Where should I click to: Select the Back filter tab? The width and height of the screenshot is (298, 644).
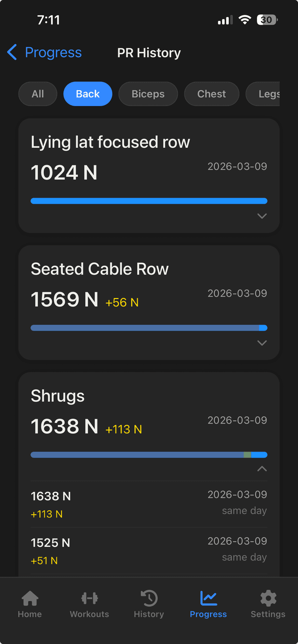(x=88, y=94)
